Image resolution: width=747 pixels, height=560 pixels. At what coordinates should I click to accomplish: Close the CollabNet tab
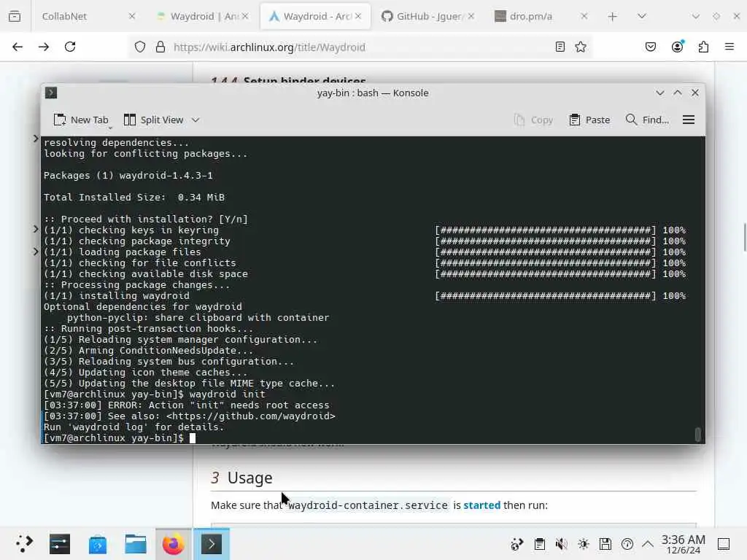tap(132, 16)
